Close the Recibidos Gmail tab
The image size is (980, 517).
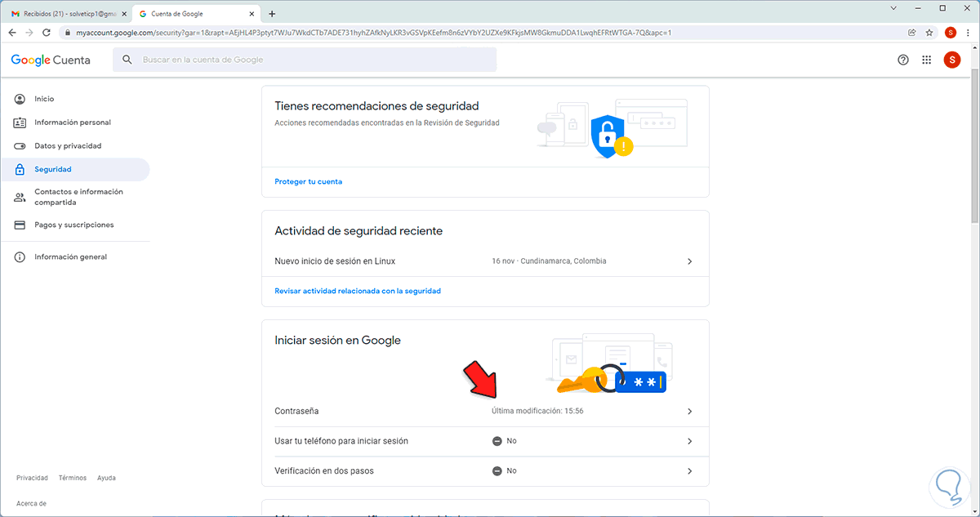coord(124,14)
